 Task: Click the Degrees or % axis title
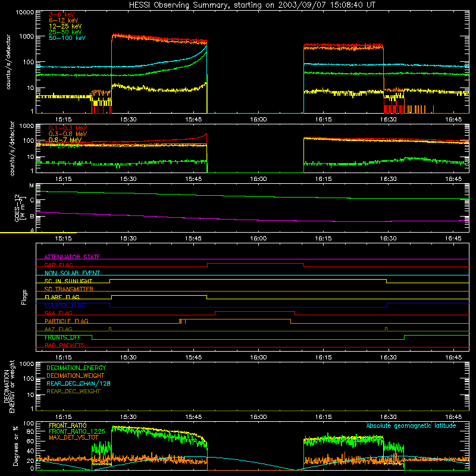pos(15,446)
